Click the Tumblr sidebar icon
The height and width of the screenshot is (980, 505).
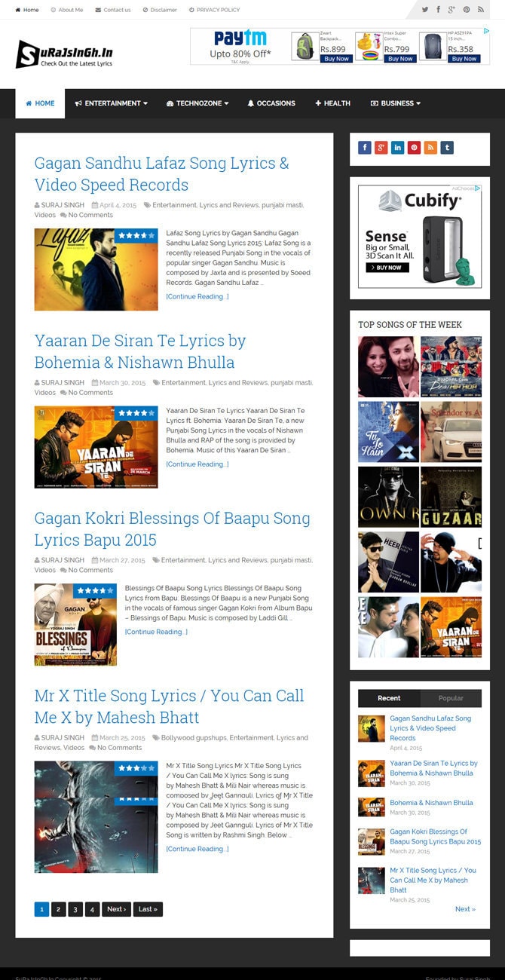click(x=447, y=148)
